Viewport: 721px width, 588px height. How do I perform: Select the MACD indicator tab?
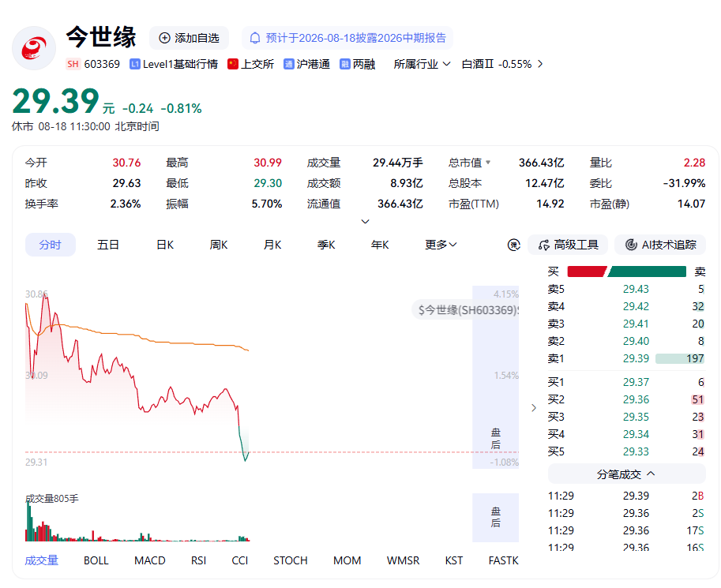tap(149, 561)
